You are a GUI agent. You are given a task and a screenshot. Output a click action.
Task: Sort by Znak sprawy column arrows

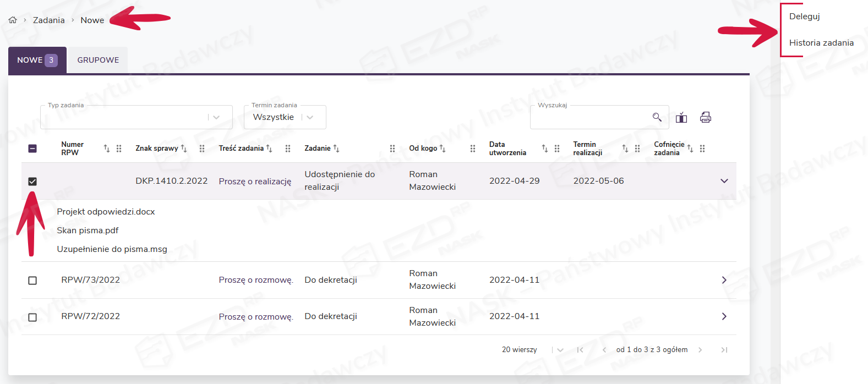click(x=184, y=149)
